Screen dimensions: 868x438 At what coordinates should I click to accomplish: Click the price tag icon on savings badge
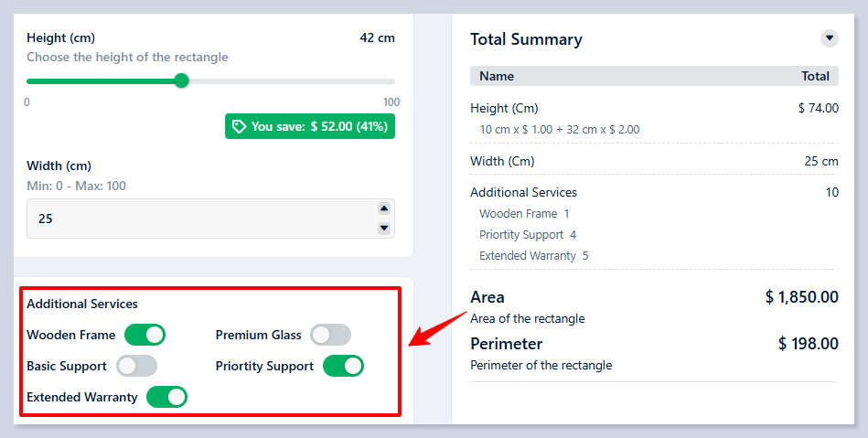[239, 126]
